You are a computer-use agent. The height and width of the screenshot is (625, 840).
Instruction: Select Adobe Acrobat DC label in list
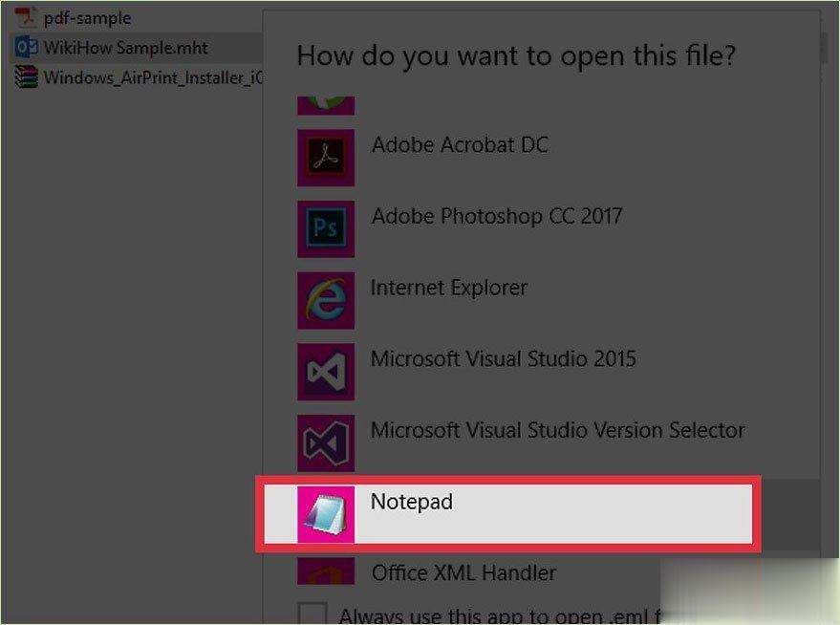(x=461, y=145)
